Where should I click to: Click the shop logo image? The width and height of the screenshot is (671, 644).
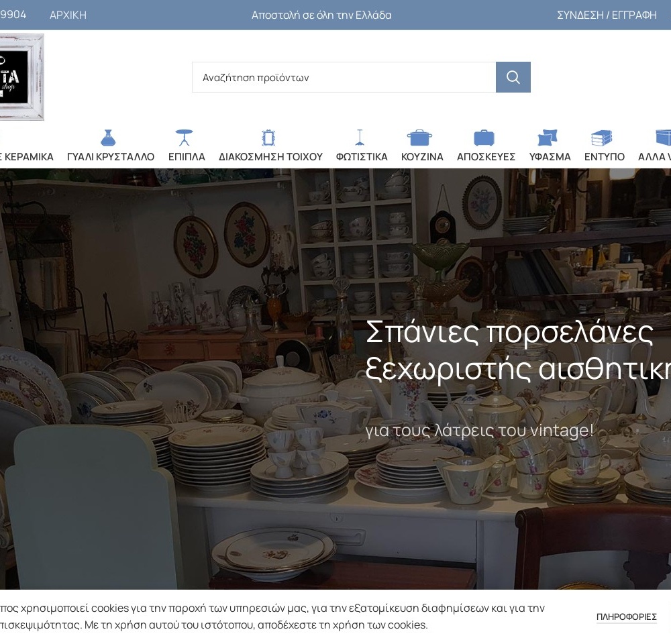point(20,76)
